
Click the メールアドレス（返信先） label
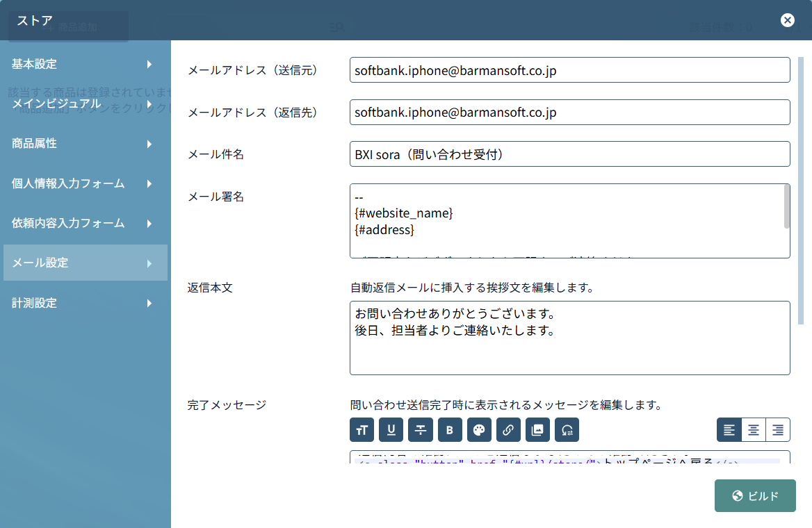click(x=253, y=113)
